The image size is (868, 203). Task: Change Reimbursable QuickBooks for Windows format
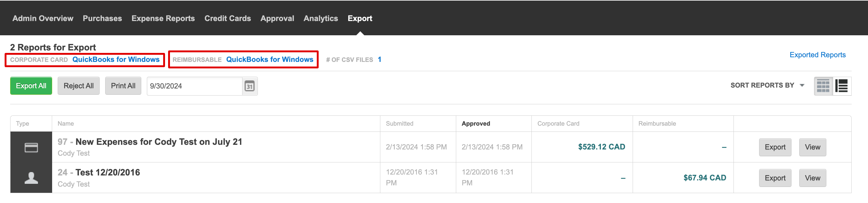(270, 59)
